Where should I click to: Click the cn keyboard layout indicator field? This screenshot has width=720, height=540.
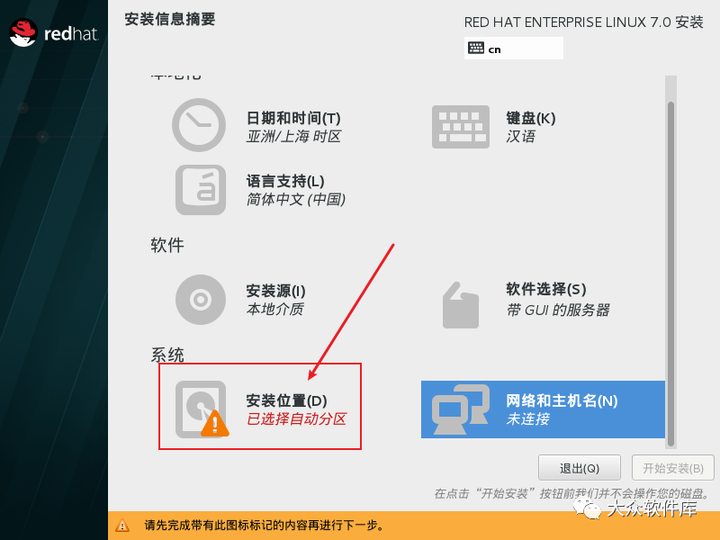point(513,48)
